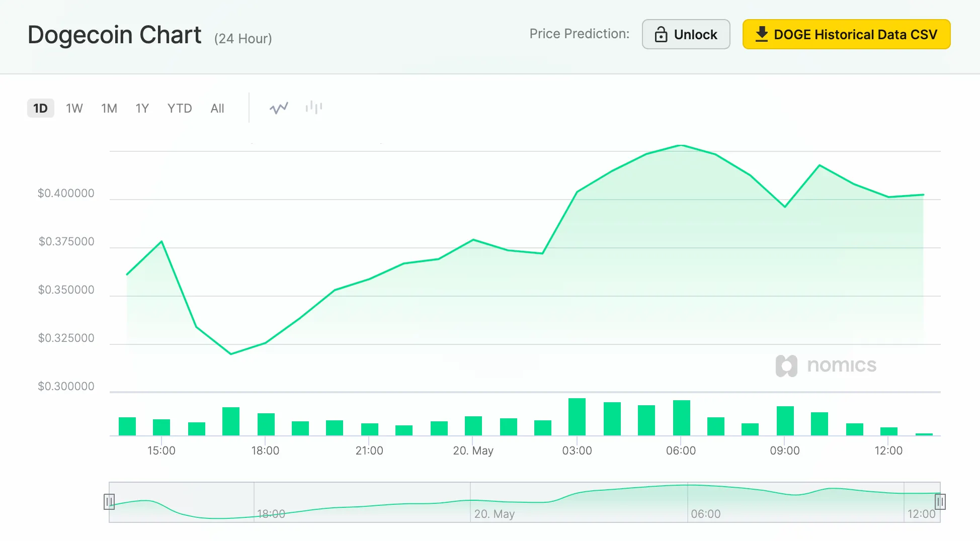Click the tallest volume bar at 03:00
Screen dimensions: 980x541
(577, 416)
